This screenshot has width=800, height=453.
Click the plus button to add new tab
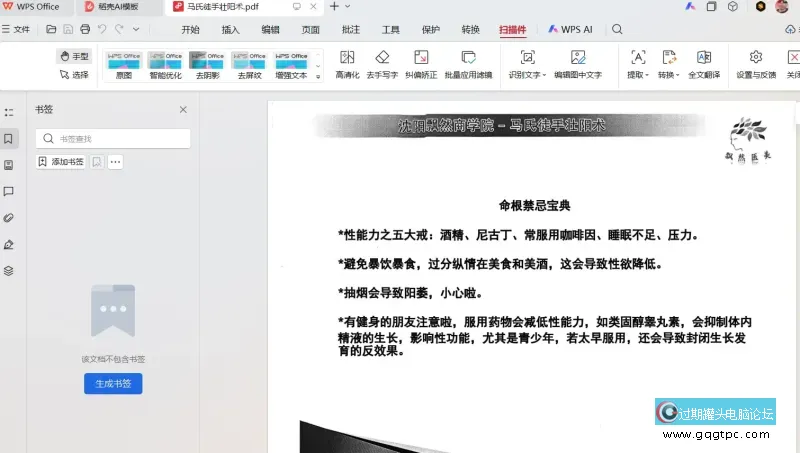[334, 6]
